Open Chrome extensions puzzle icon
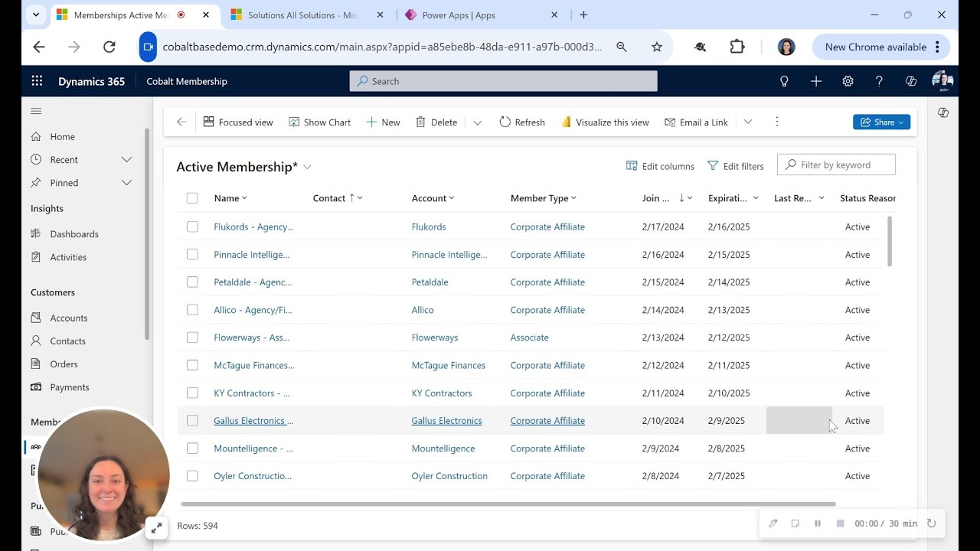The image size is (980, 551). pos(737,47)
